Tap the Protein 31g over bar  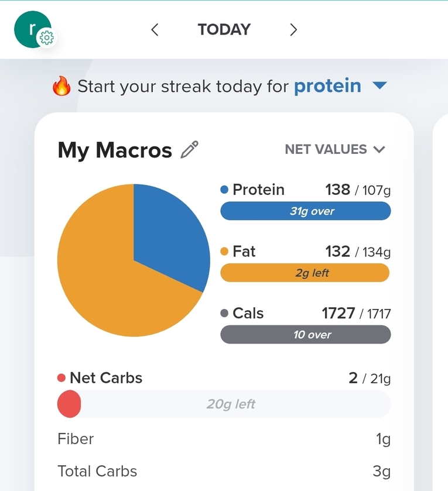tap(306, 211)
